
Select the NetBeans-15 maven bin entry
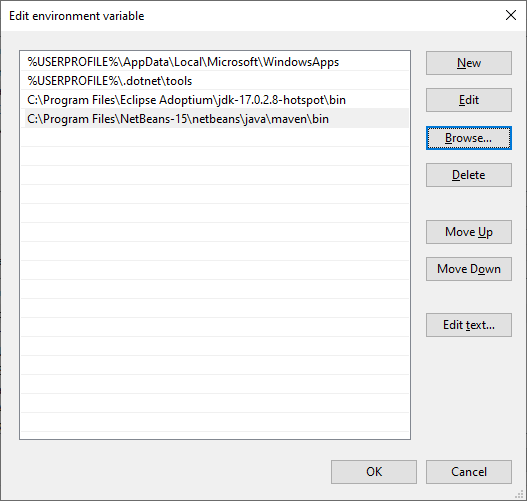215,119
